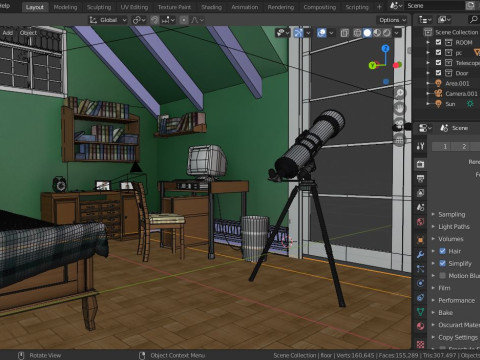Viewport: 480px width, 360px height.
Task: Switch to solid viewport shading
Action: pyautogui.click(x=367, y=33)
